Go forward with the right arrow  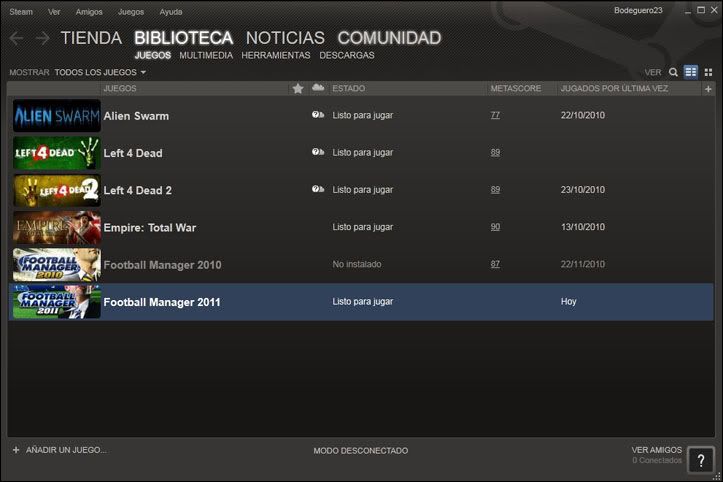pyautogui.click(x=43, y=38)
